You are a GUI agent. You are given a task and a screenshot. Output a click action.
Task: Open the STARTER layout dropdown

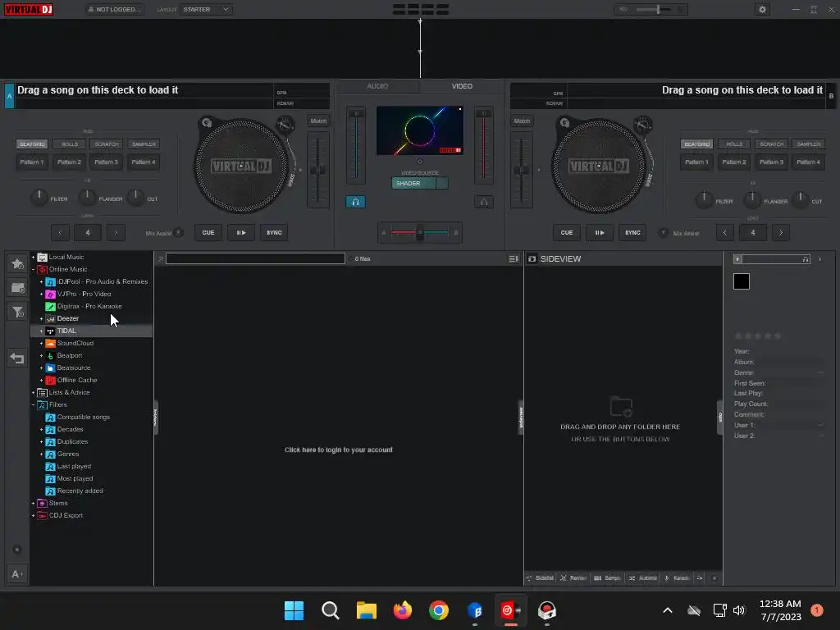coord(206,10)
